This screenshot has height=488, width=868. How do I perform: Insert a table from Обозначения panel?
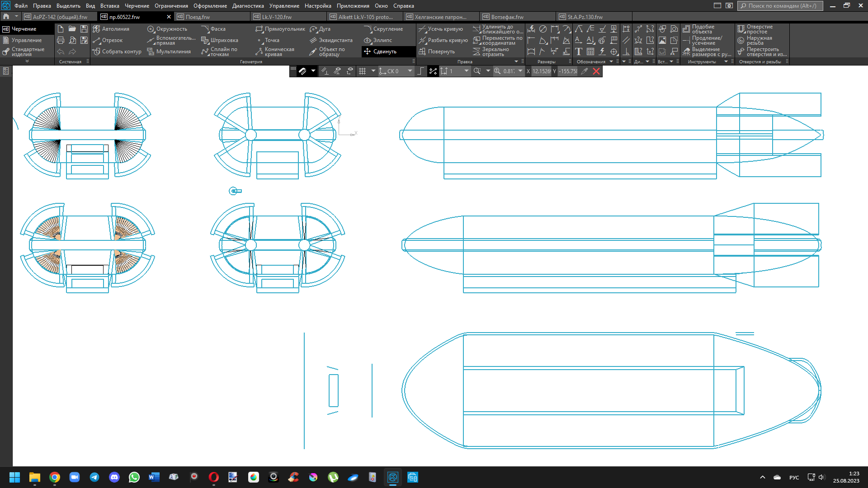click(x=590, y=52)
